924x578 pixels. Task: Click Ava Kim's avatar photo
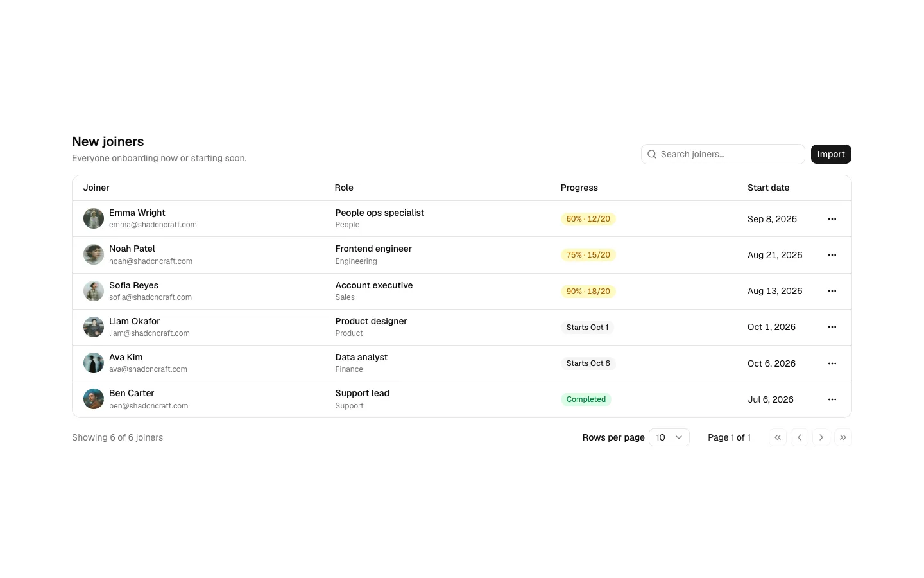94,363
